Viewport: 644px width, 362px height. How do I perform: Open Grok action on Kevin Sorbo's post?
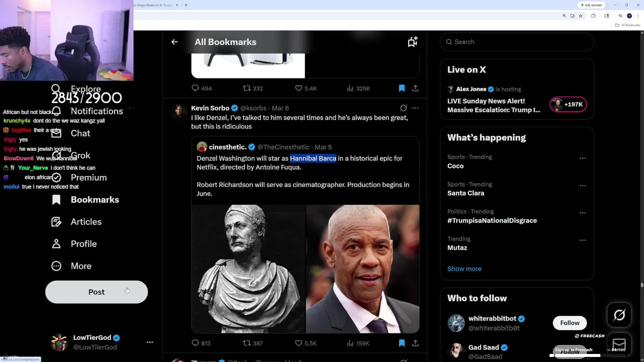(x=403, y=108)
